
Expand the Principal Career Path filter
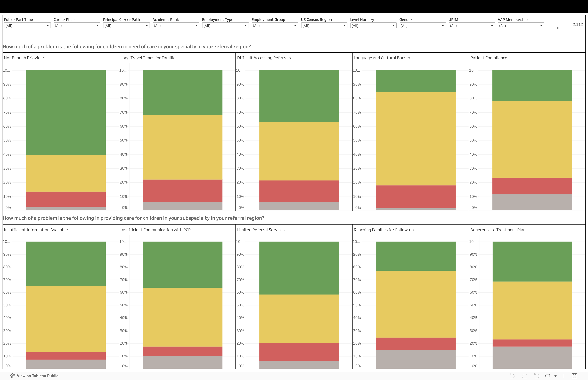click(126, 26)
